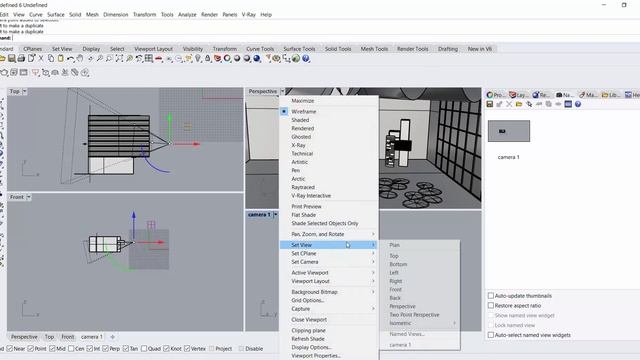Viewport: 640px width, 360px height.
Task: Click the Paste clipboard icon
Action: pos(60,58)
